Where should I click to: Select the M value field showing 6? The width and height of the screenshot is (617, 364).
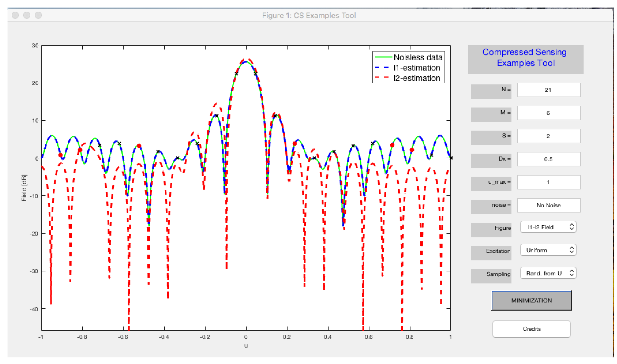pos(549,113)
